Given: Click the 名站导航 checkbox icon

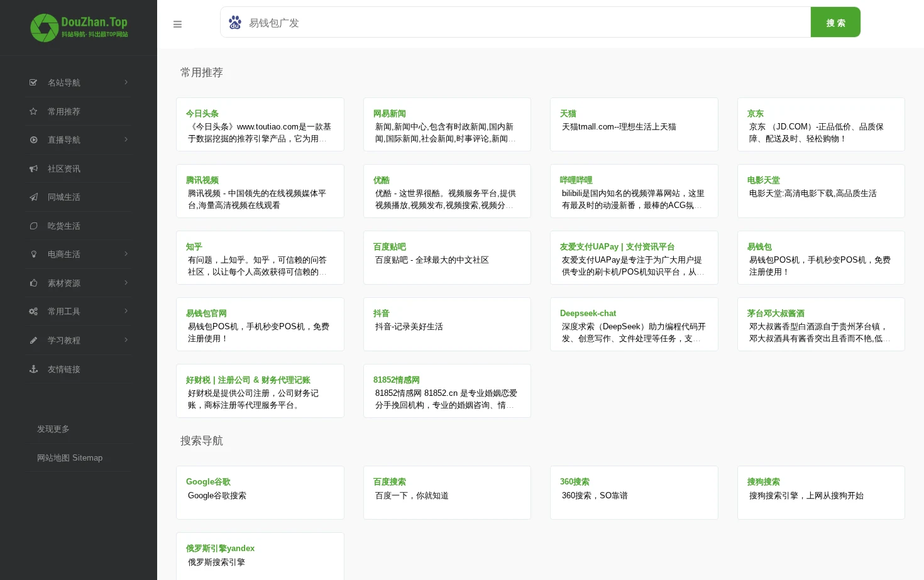Looking at the screenshot, I should coord(33,82).
